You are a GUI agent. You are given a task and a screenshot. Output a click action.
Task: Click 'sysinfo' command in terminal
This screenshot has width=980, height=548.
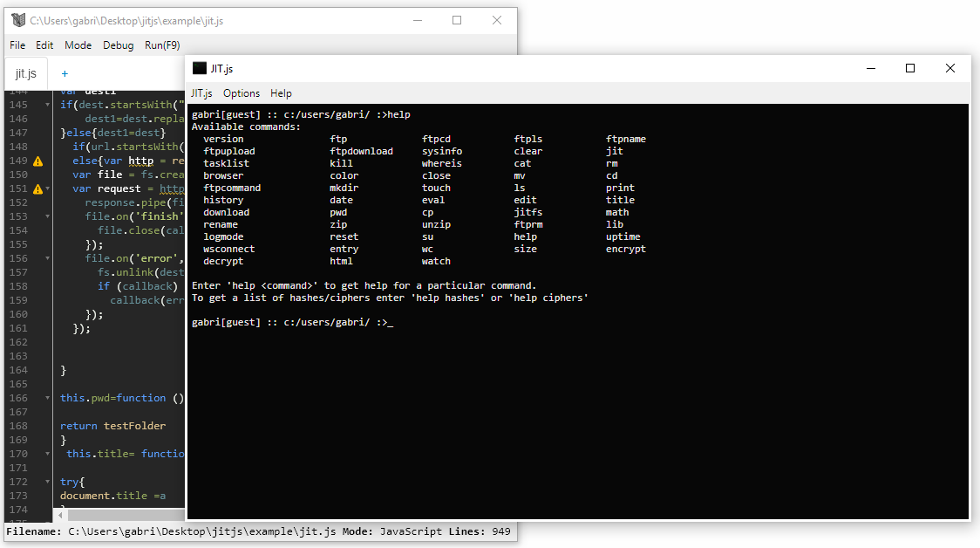[442, 151]
